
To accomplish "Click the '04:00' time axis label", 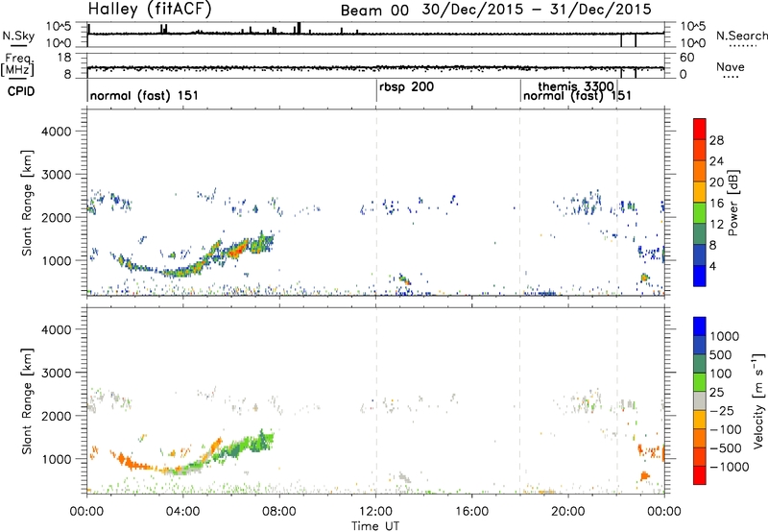I will click(x=182, y=512).
